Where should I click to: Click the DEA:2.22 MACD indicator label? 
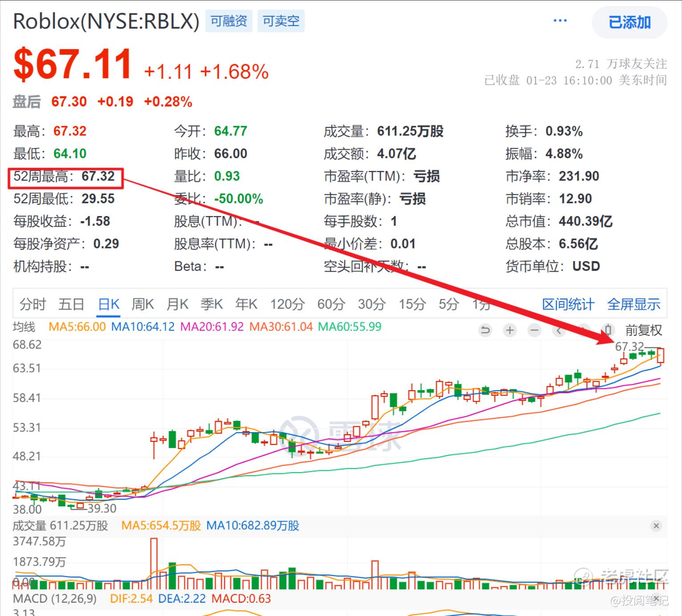tap(182, 599)
